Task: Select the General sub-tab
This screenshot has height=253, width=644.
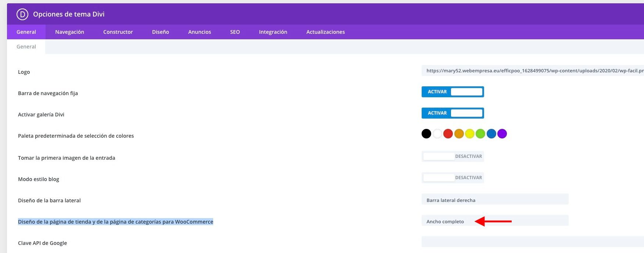Action: [x=26, y=47]
